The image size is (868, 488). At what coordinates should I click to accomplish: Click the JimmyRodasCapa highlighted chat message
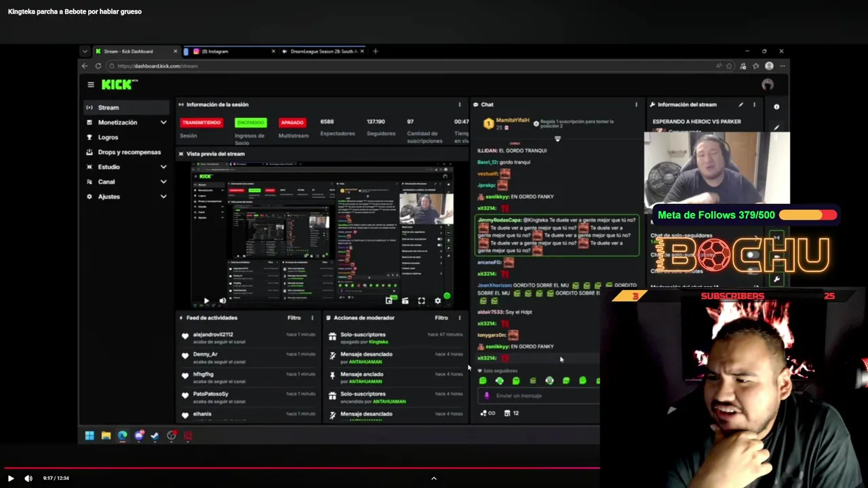(557, 236)
